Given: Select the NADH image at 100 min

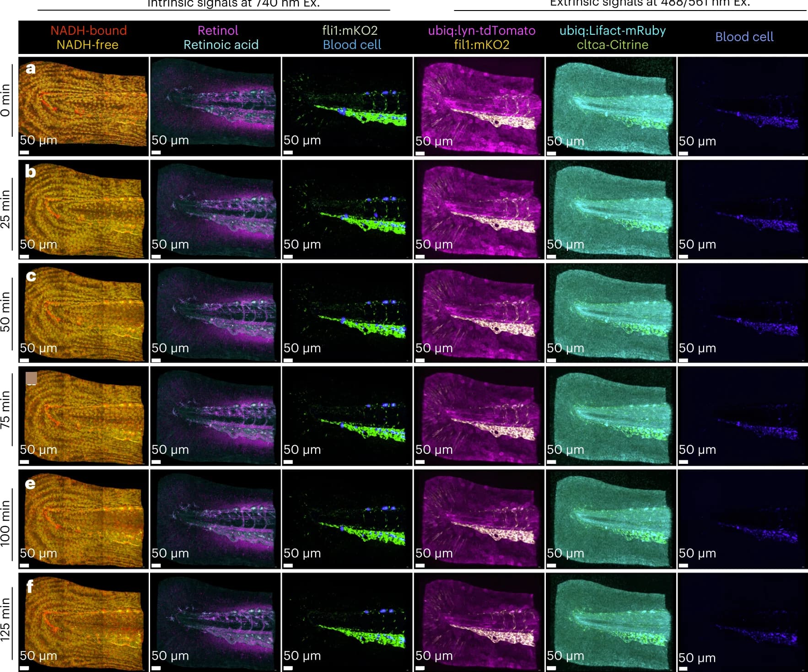Looking at the screenshot, I should 83,519.
